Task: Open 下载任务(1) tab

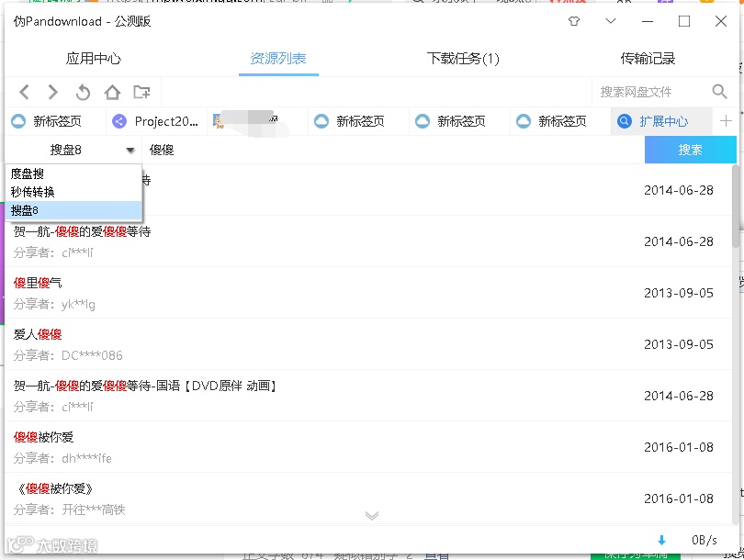Action: (x=463, y=59)
